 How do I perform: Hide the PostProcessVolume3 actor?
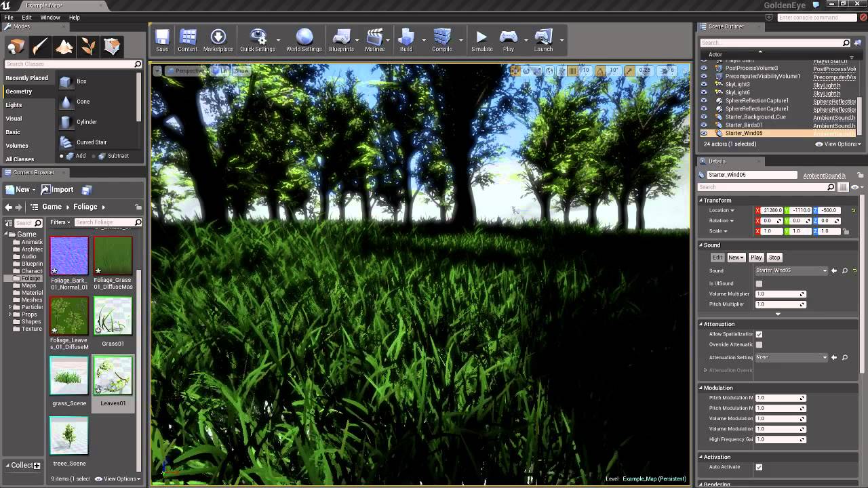coord(703,68)
